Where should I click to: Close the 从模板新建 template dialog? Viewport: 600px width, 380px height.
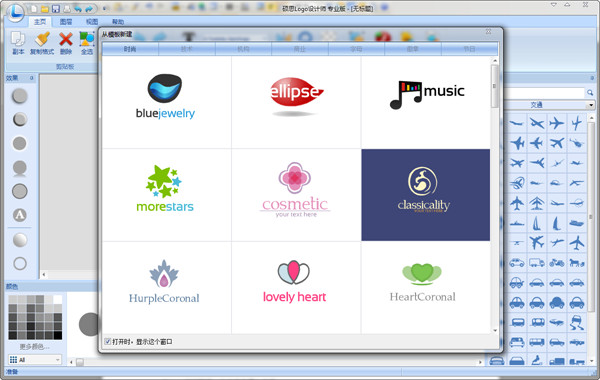coord(488,32)
